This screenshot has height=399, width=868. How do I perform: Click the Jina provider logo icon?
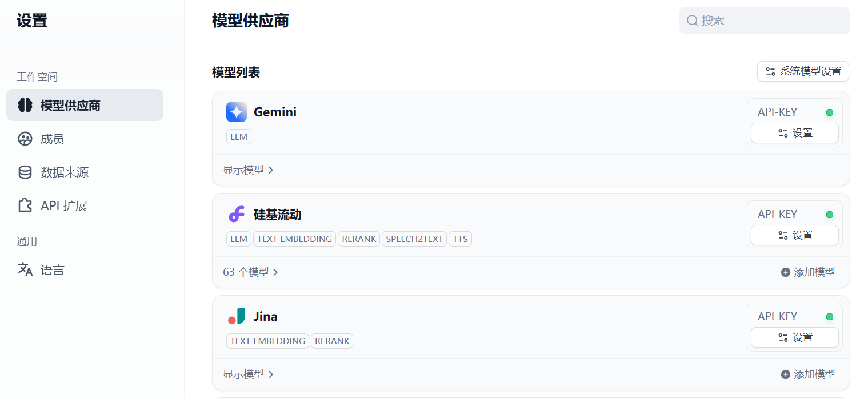[x=236, y=316]
